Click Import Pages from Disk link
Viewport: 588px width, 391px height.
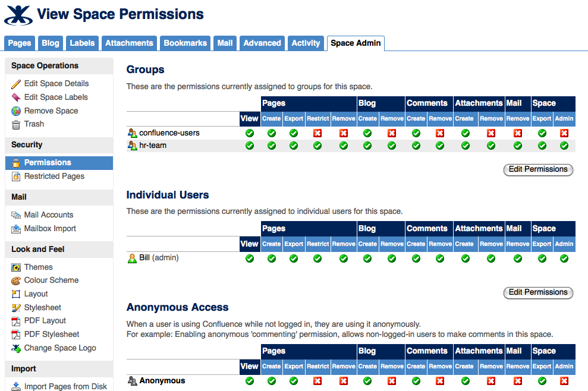65,387
